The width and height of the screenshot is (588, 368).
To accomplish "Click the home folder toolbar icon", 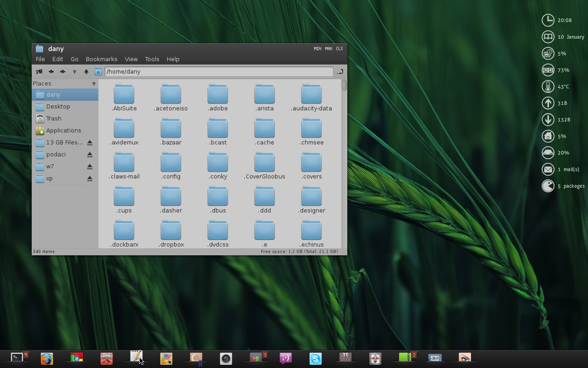I will click(x=98, y=72).
